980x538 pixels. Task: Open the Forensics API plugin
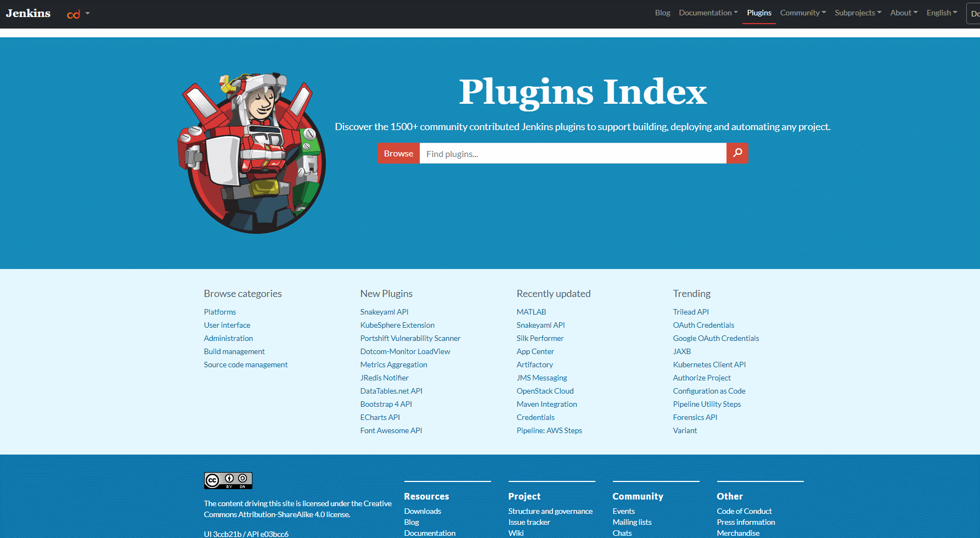tap(695, 417)
